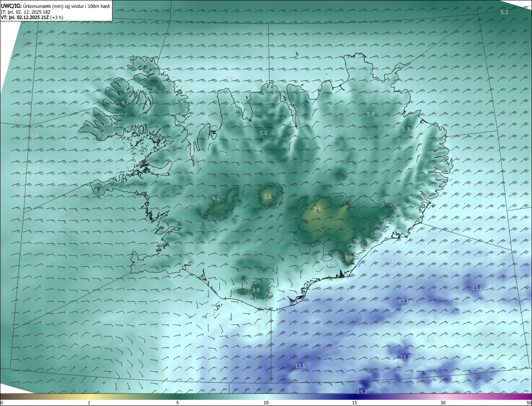Click the 10 tick label on the colorbar

(266, 403)
